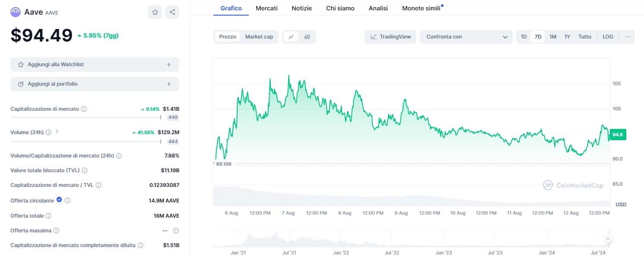
Task: Click the TradingView button
Action: [390, 37]
